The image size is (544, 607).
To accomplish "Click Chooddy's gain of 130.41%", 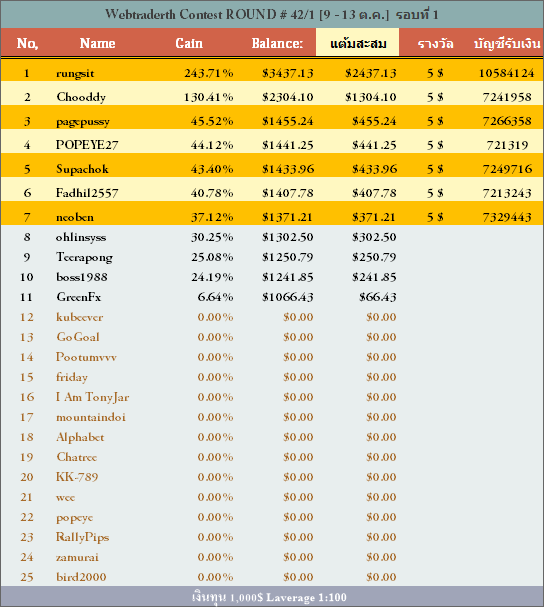I will (x=208, y=97).
